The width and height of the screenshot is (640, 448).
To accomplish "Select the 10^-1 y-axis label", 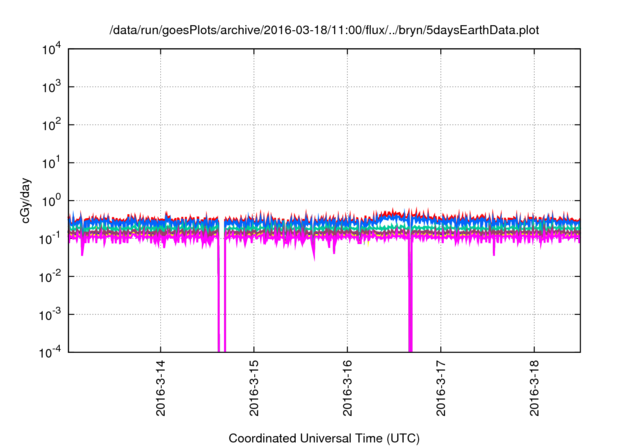I will [51, 239].
